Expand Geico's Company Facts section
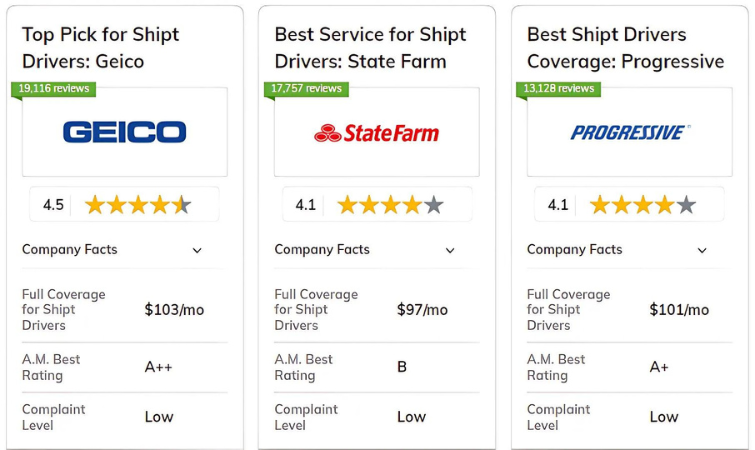 pyautogui.click(x=197, y=250)
